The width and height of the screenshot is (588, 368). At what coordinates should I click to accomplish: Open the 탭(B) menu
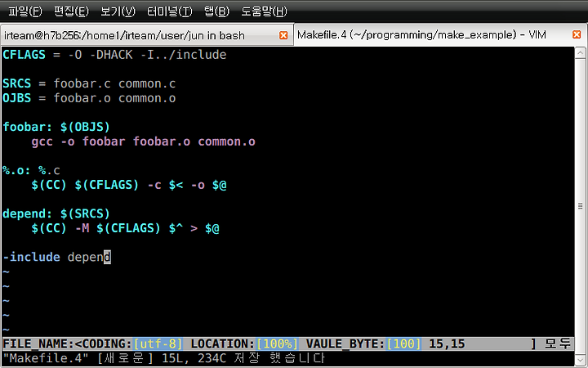[216, 11]
